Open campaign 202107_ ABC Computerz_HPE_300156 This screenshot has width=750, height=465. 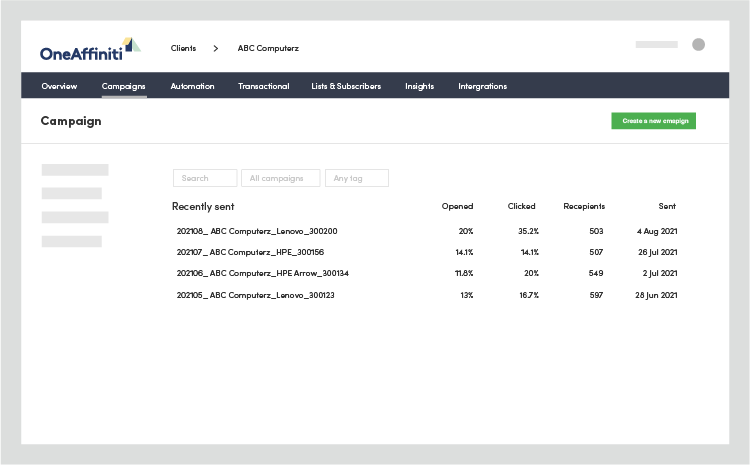click(250, 252)
